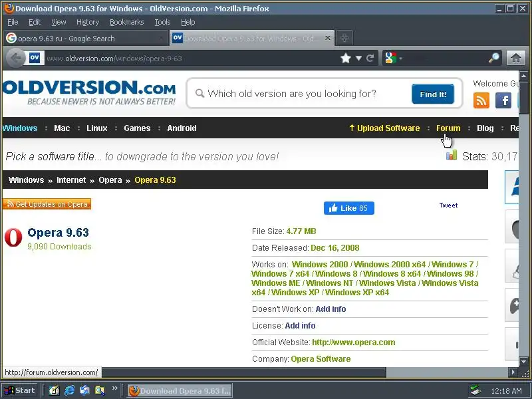Click the vertical scrollbar up arrow
This screenshot has height=399, width=532.
[523, 75]
